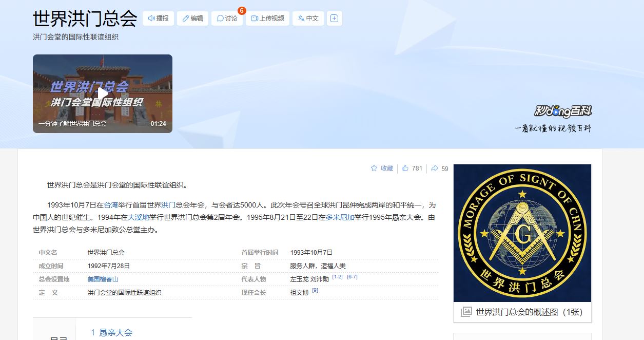The image size is (644, 340).
Task: Open the 讨论 discussion bubble icon
Action: (221, 18)
